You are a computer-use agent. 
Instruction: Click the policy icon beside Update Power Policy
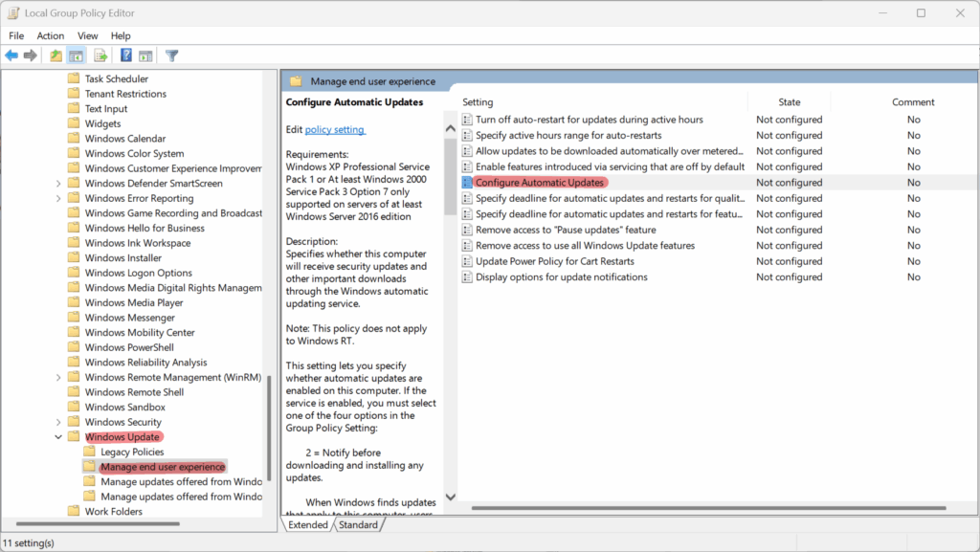point(467,261)
